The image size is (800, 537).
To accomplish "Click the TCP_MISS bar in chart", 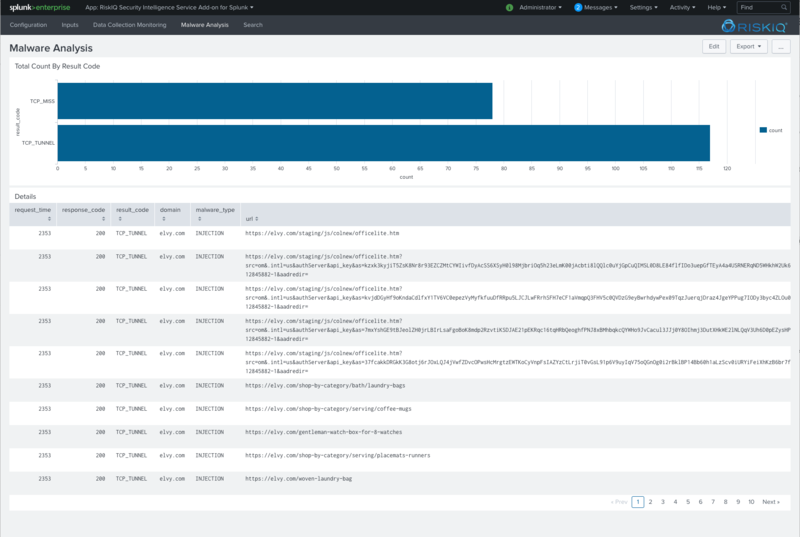I will pos(274,101).
